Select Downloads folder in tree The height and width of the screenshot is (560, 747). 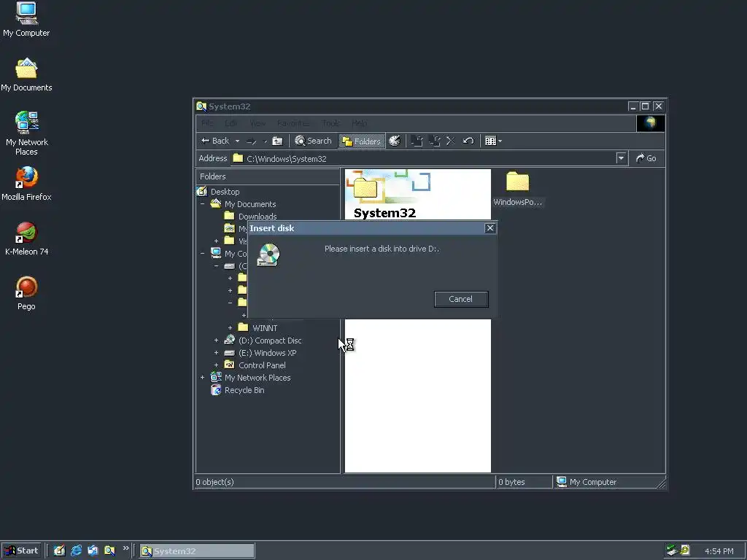coord(258,216)
